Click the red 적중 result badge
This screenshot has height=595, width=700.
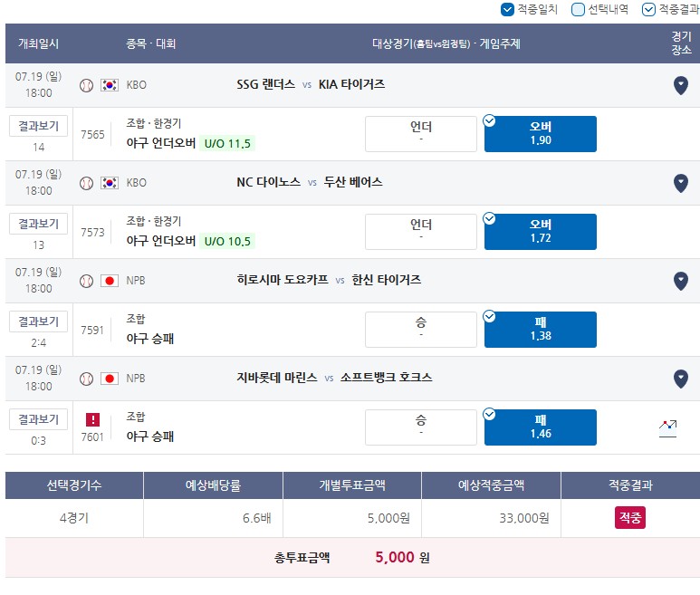630,518
